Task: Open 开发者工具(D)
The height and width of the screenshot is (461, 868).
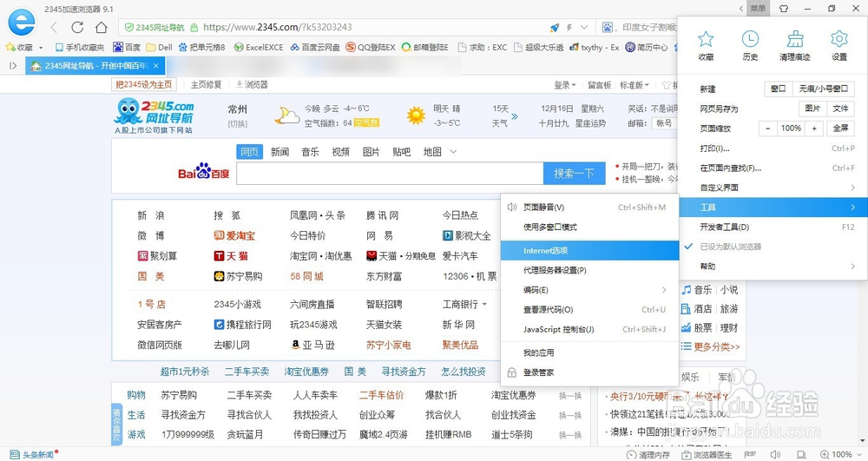Action: (x=773, y=227)
